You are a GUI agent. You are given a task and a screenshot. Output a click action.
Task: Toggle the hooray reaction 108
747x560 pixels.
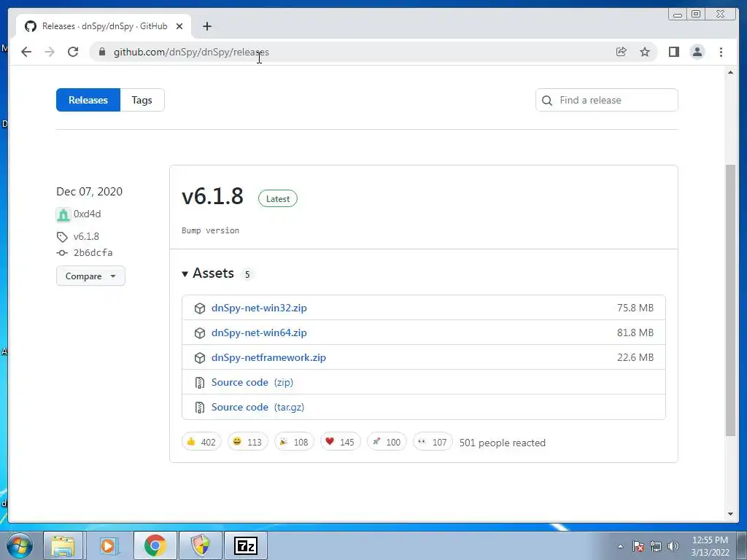click(x=294, y=442)
